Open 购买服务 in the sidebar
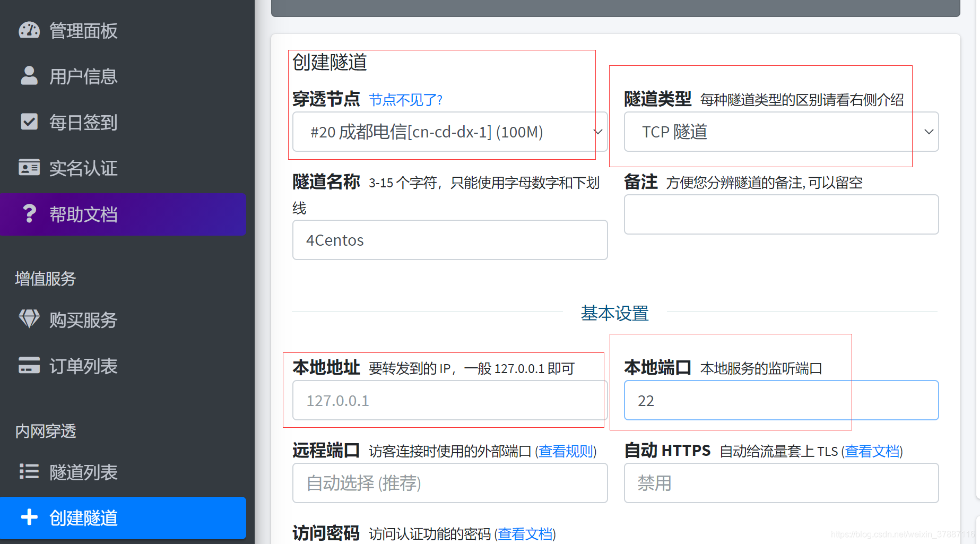 (x=123, y=320)
